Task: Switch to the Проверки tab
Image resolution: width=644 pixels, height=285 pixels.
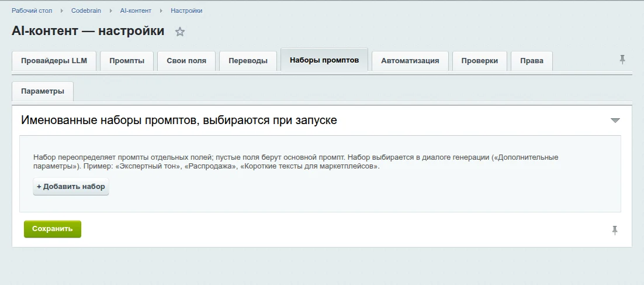Action: click(x=479, y=61)
